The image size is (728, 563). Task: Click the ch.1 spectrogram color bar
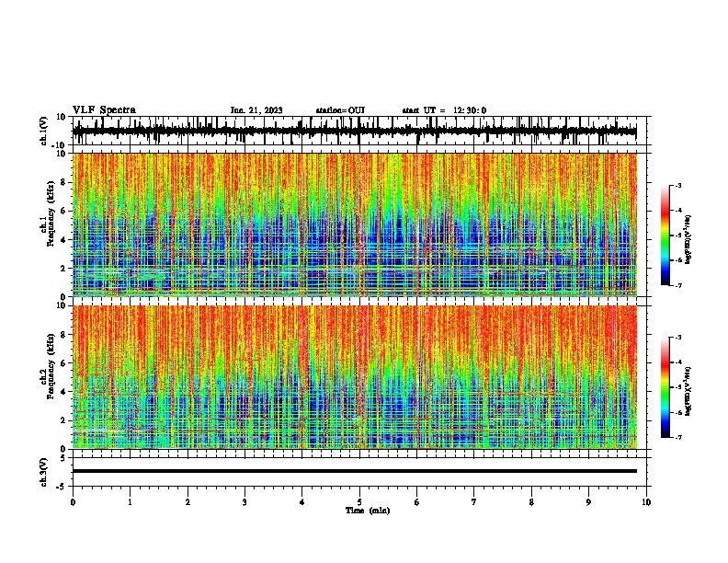pyautogui.click(x=665, y=236)
